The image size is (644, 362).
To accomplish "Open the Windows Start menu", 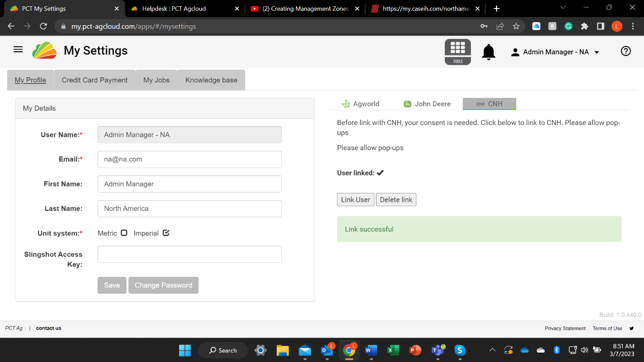I will [184, 350].
